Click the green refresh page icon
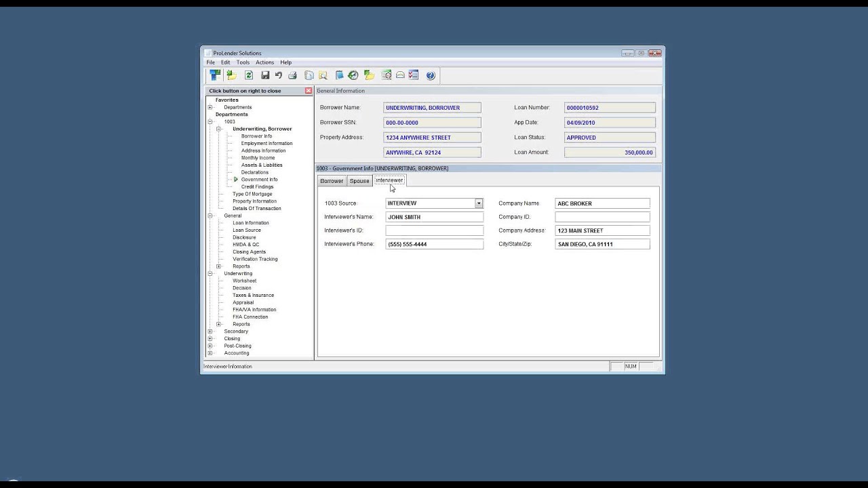This screenshot has width=868, height=488. coord(249,75)
